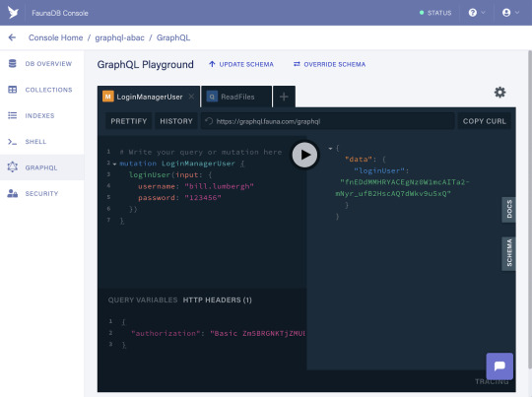
Task: Check the STATUS indicator
Action: 435,13
